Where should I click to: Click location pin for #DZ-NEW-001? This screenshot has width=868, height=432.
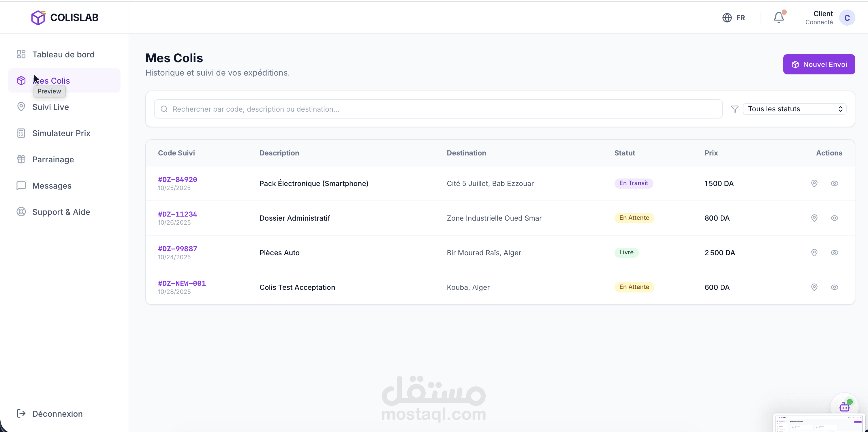(814, 287)
